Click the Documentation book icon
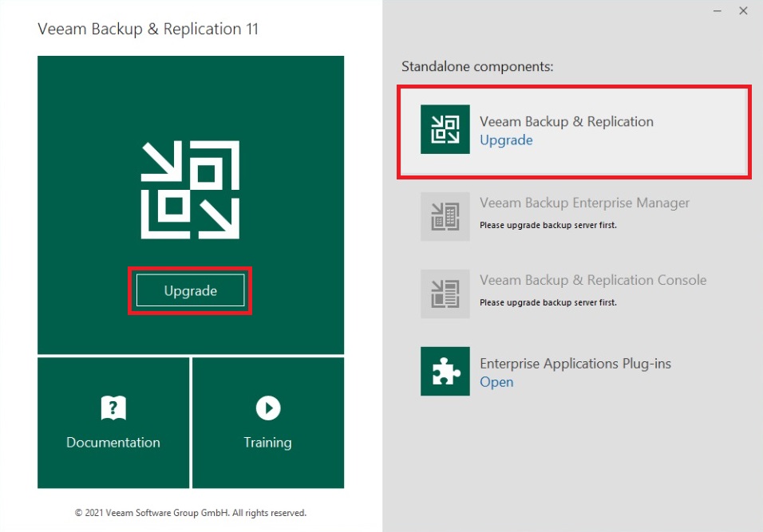The width and height of the screenshot is (763, 532). pyautogui.click(x=113, y=408)
